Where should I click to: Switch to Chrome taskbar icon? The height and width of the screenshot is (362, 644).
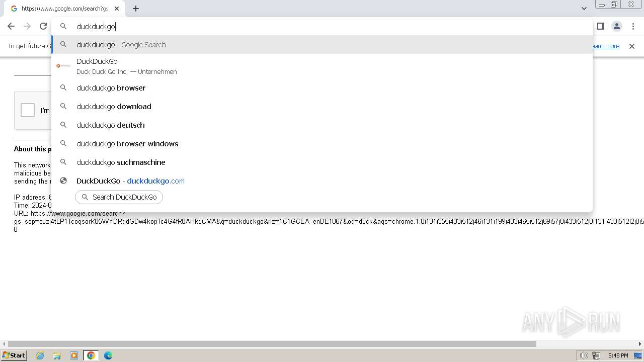point(91,355)
